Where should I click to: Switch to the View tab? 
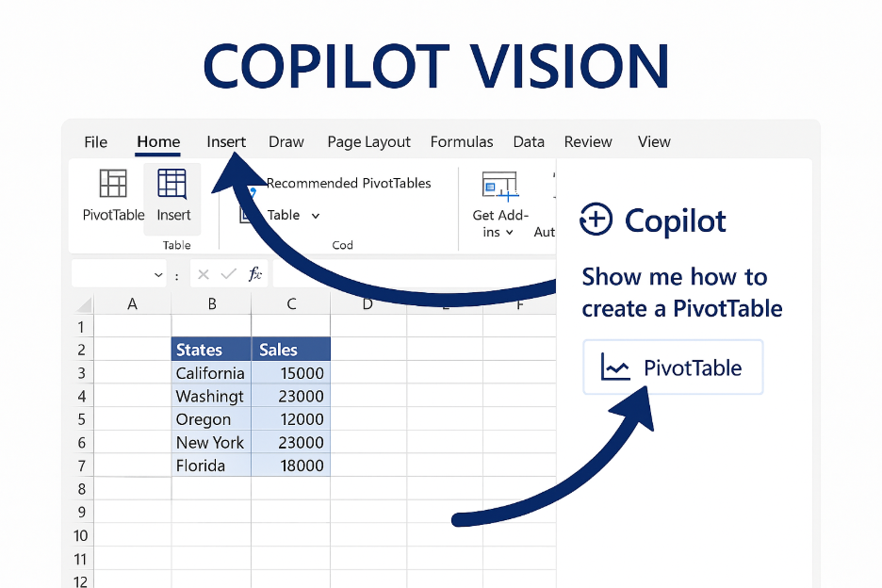(x=654, y=141)
